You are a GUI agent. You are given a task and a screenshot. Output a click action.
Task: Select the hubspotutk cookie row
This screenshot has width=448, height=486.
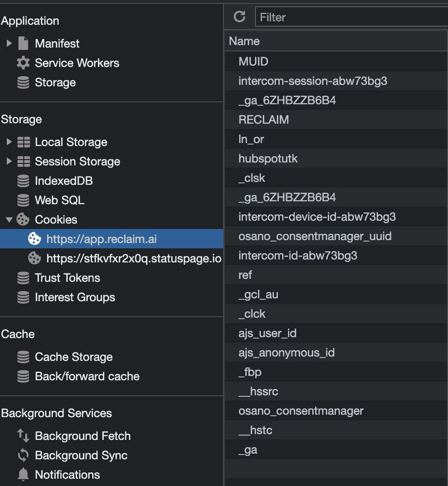point(336,159)
